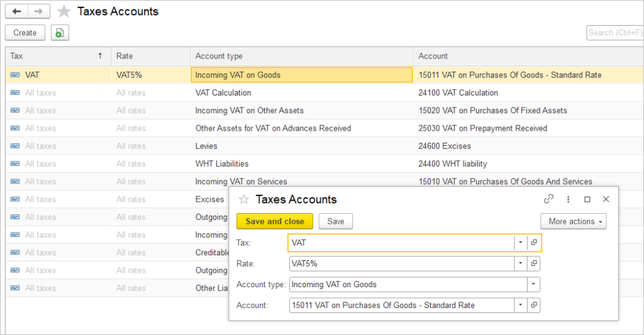Sort by the Tax column header

[58, 56]
